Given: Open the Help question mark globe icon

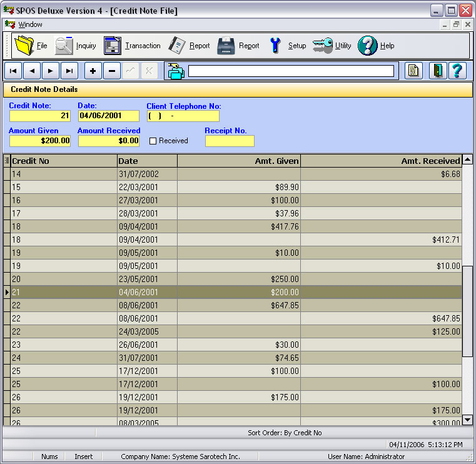Looking at the screenshot, I should point(367,46).
